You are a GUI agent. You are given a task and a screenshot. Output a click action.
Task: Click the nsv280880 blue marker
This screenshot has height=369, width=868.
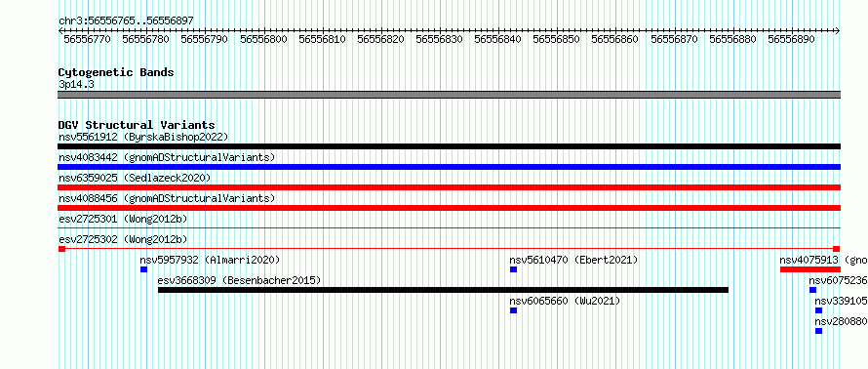[x=818, y=331]
